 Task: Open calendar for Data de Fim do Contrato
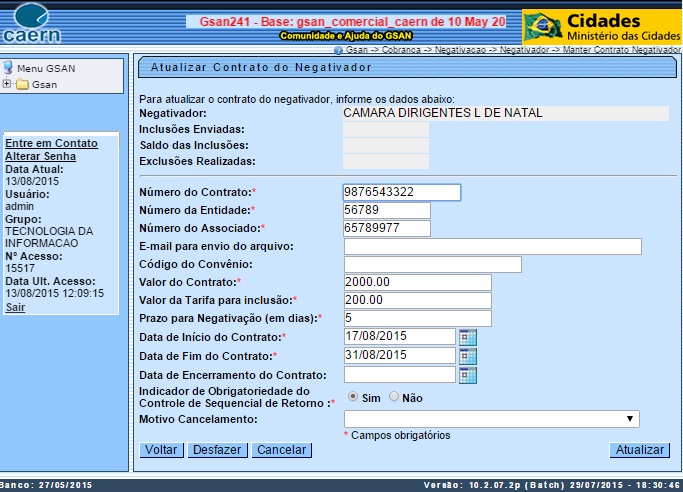coord(467,356)
